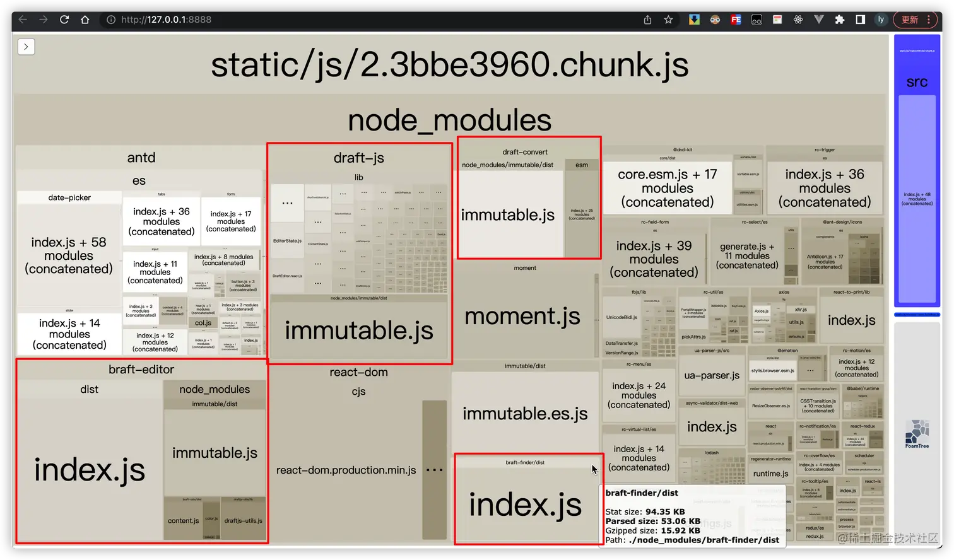Click UnicodeBidi.js in fbjs/lib

click(621, 317)
